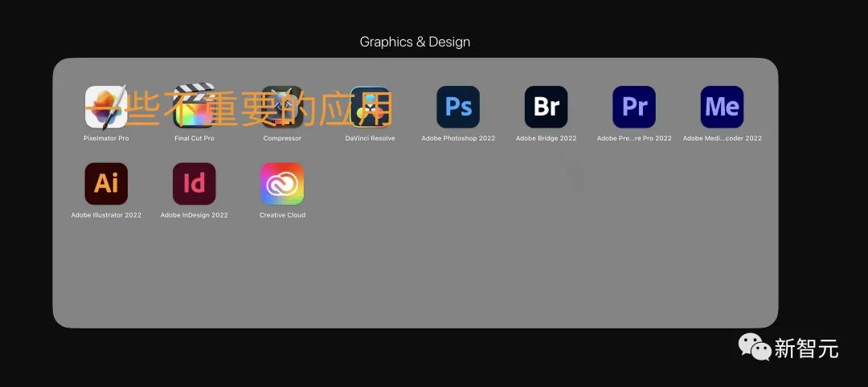Click the 'Adobe Illustrator 2022' text label
Viewport: 868px width, 387px height.
(106, 215)
